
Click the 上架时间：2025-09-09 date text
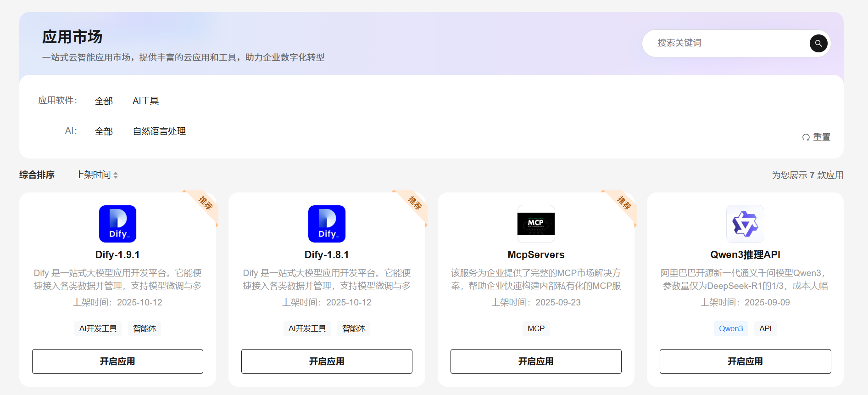click(x=745, y=303)
